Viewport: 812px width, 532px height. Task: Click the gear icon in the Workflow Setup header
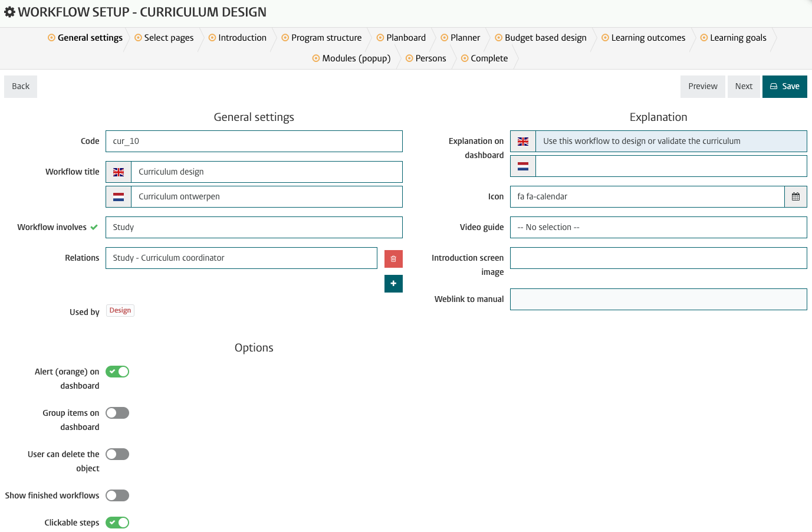[x=9, y=11]
